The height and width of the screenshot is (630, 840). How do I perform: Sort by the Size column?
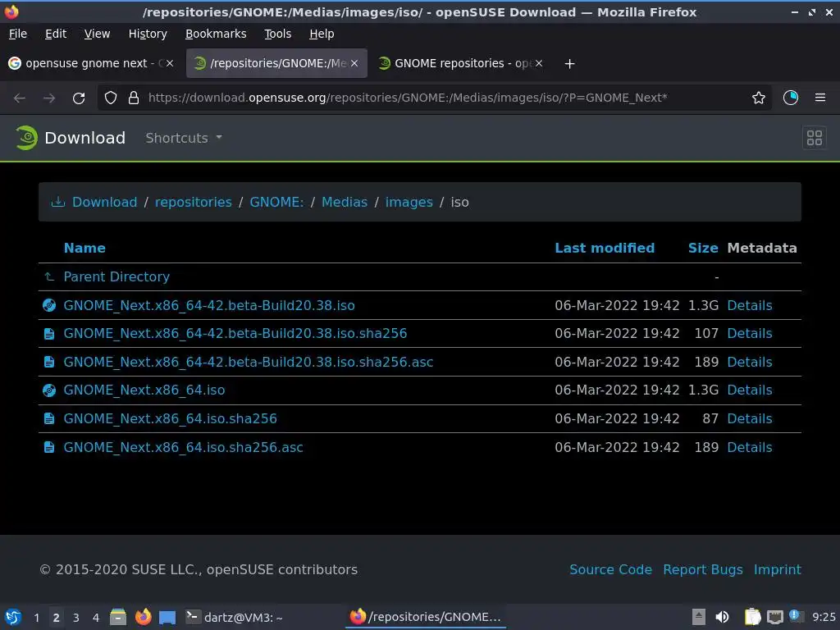point(703,248)
